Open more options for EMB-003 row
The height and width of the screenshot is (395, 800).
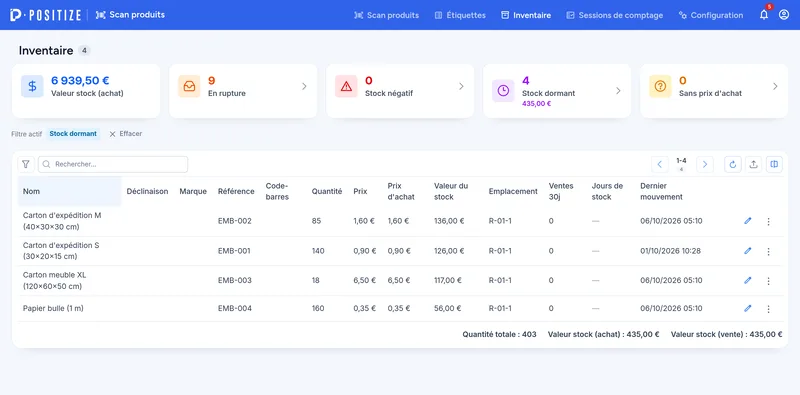(x=768, y=281)
